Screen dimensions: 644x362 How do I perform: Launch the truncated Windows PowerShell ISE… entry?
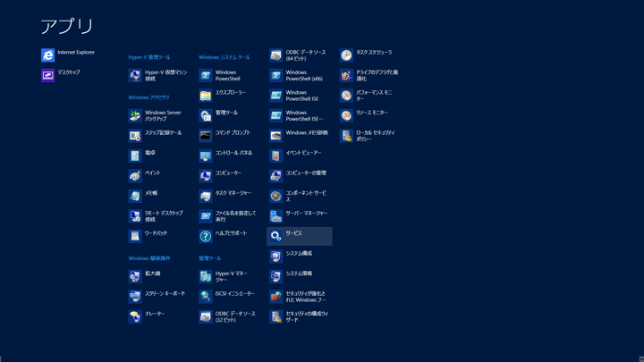pos(300,115)
